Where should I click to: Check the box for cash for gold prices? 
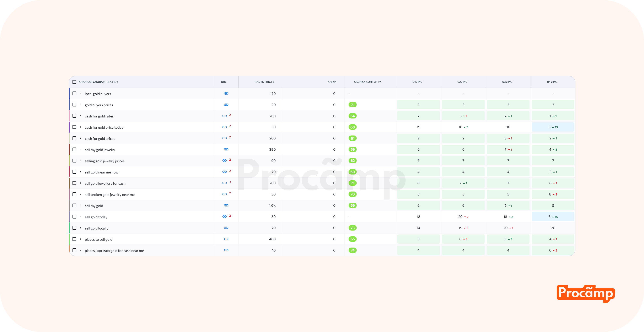pyautogui.click(x=74, y=138)
